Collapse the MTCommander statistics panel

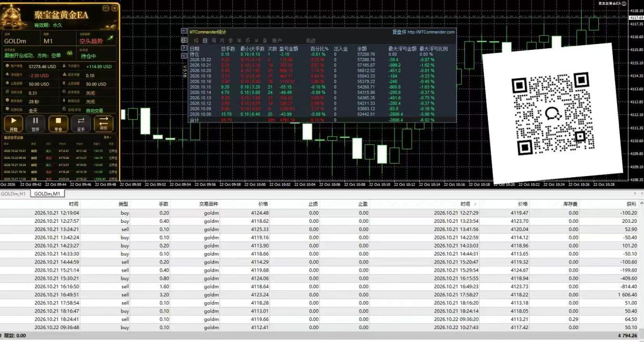pos(184,32)
